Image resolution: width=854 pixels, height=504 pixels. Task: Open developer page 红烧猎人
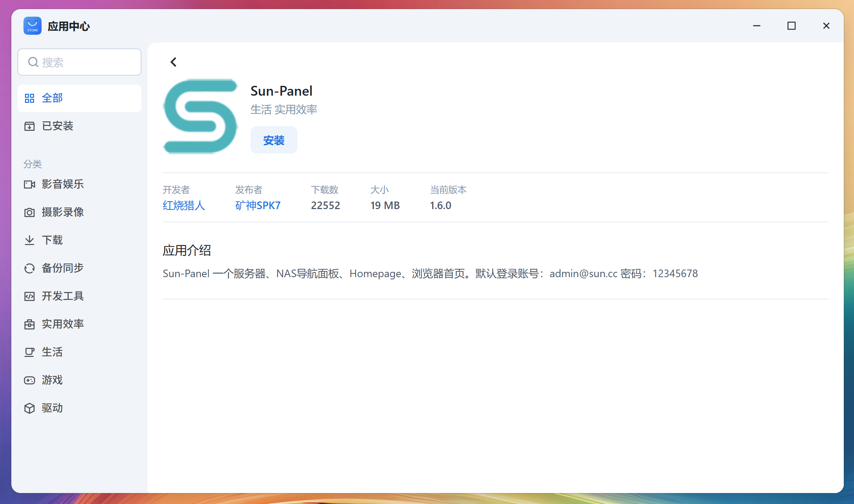pos(184,205)
